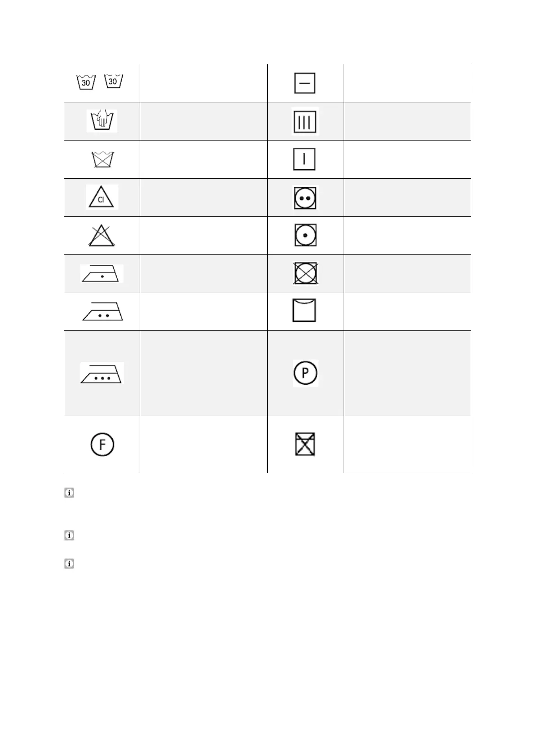The width and height of the screenshot is (535, 756).
Task: Click the crossed-out bleach triangle symbol
Action: pyautogui.click(x=102, y=235)
